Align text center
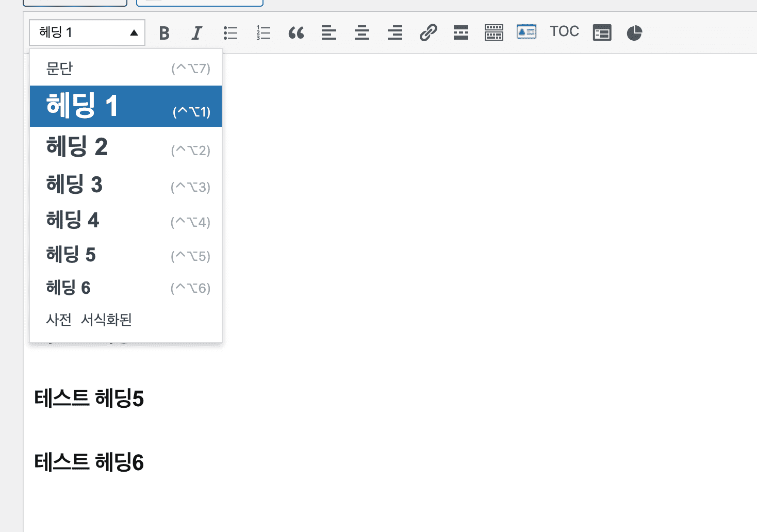 tap(362, 33)
